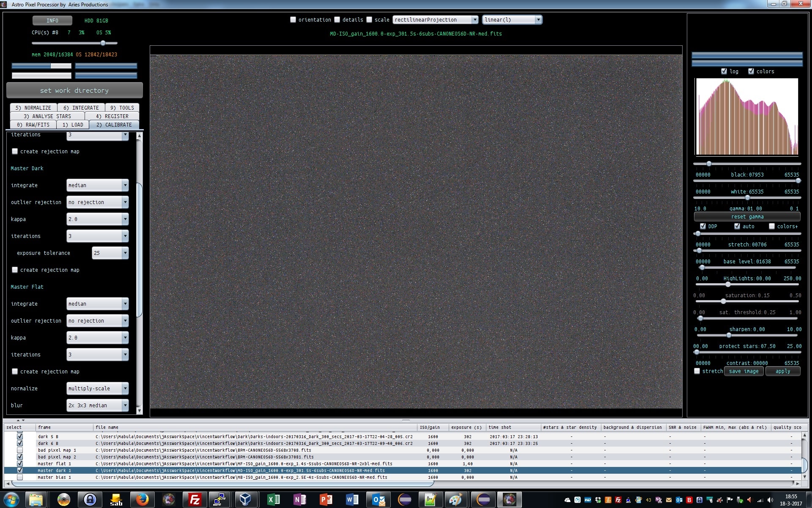This screenshot has width=812, height=508.
Task: Open VirtualBox taskbar icon
Action: [x=246, y=500]
